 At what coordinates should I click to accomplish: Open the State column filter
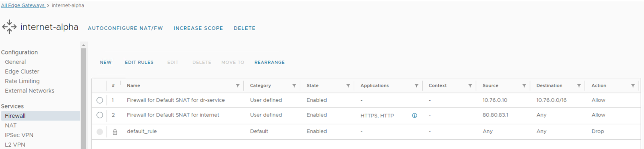point(348,86)
